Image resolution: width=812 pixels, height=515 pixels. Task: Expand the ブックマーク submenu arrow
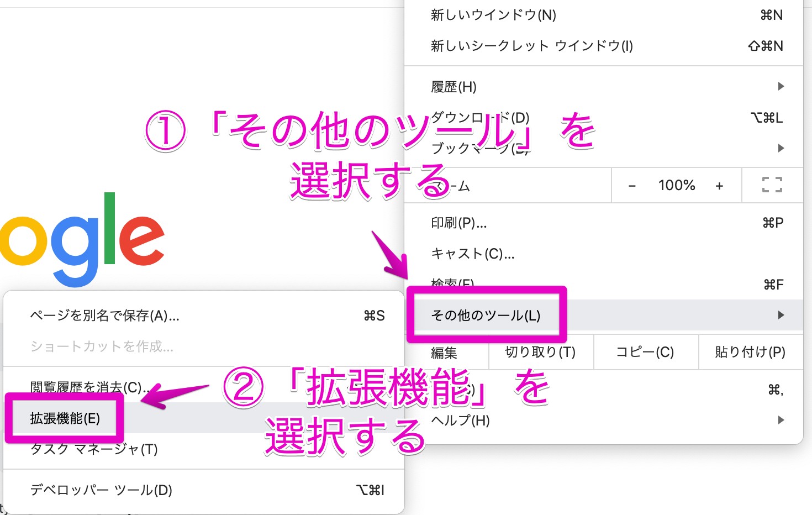[x=781, y=148]
